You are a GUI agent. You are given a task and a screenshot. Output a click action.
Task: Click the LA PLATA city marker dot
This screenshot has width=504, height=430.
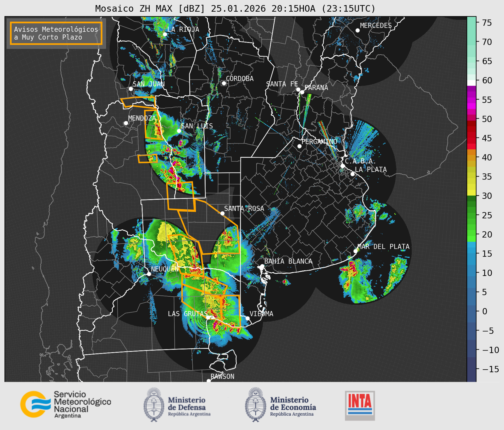tap(353, 174)
